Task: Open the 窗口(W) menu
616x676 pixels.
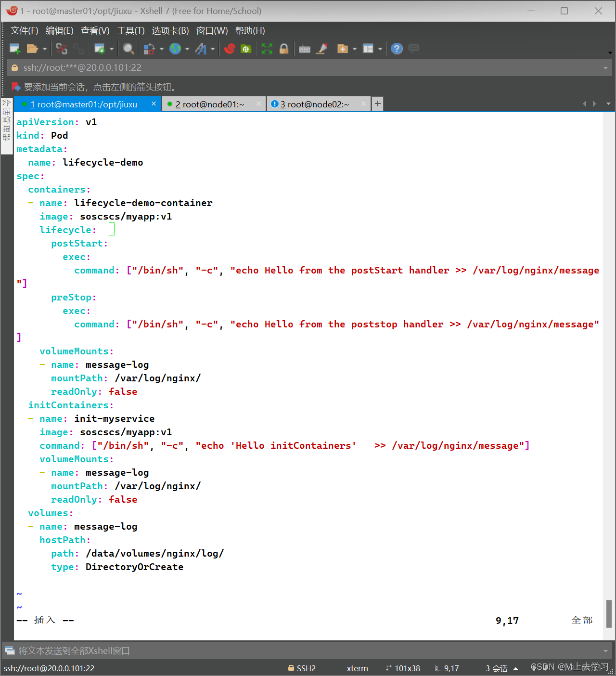Action: click(x=212, y=31)
